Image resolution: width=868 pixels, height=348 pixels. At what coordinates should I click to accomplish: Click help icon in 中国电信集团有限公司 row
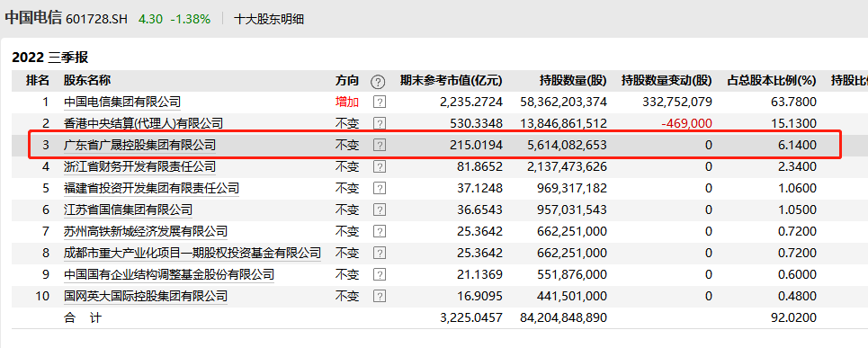click(380, 102)
